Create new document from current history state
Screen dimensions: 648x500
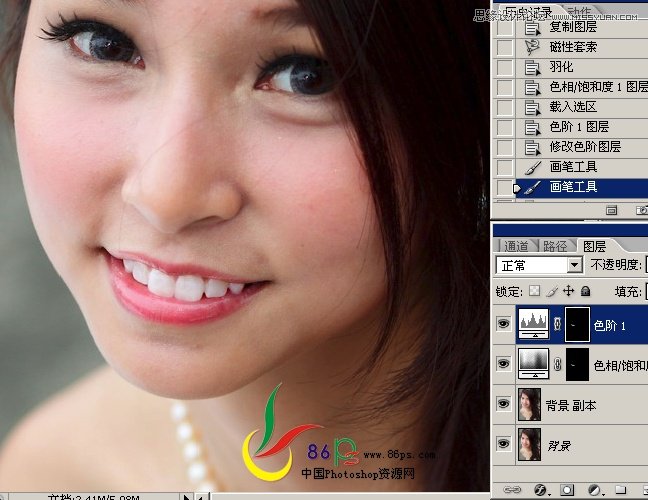click(611, 211)
